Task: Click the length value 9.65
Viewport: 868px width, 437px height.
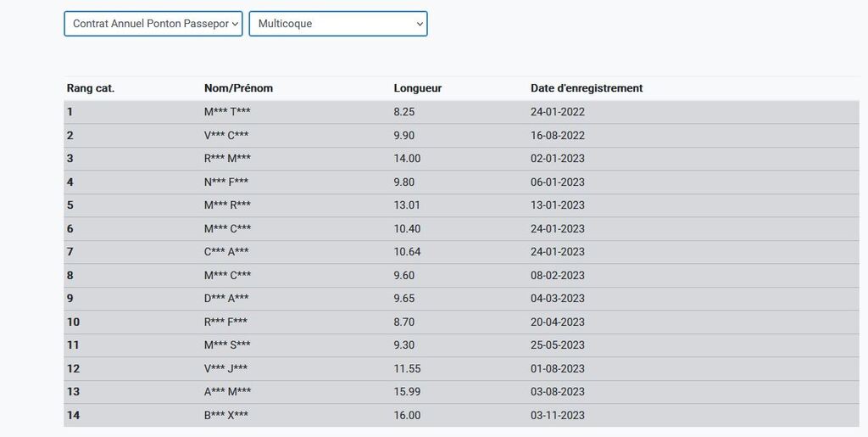Action: coord(404,298)
